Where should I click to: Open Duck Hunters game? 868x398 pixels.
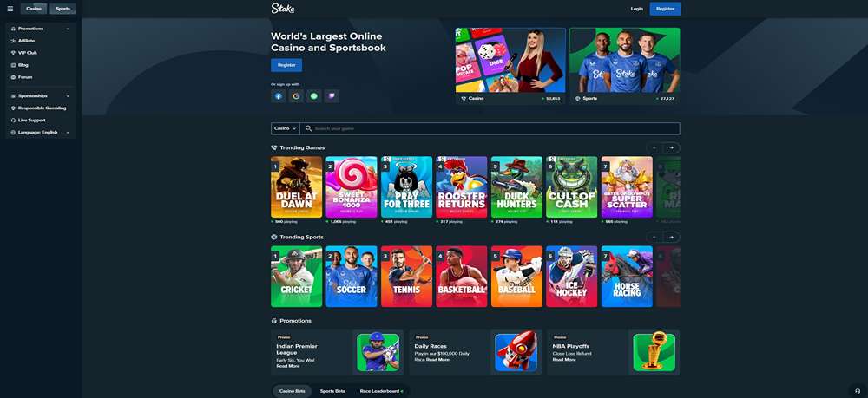(x=516, y=186)
